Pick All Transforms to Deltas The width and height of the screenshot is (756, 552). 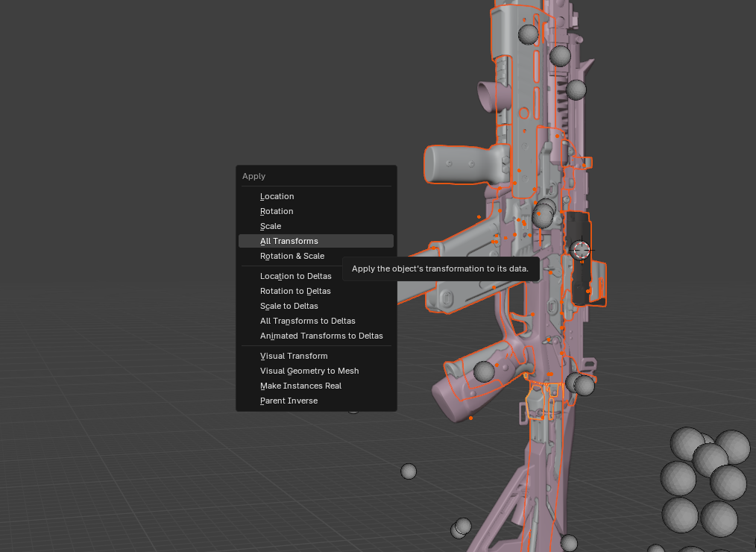click(x=308, y=321)
